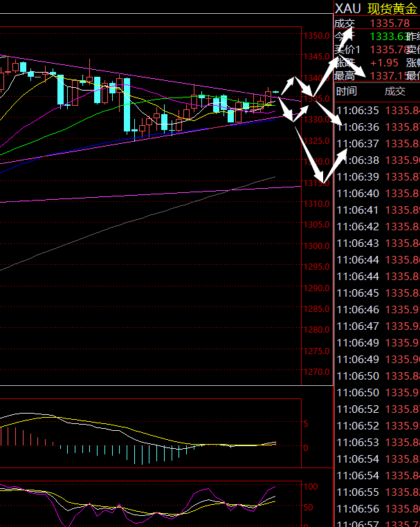Click the 1345.0 price axis label
The image size is (420, 527).
[316, 57]
